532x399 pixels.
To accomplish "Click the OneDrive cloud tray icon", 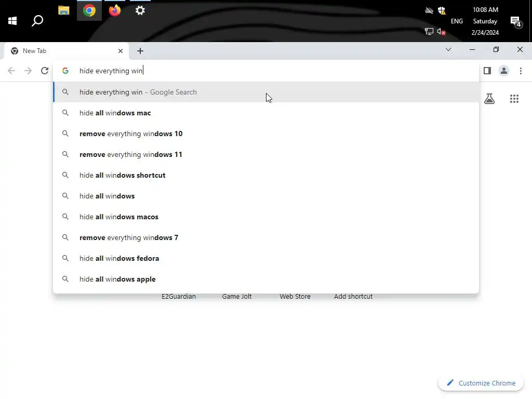I will pos(429,10).
